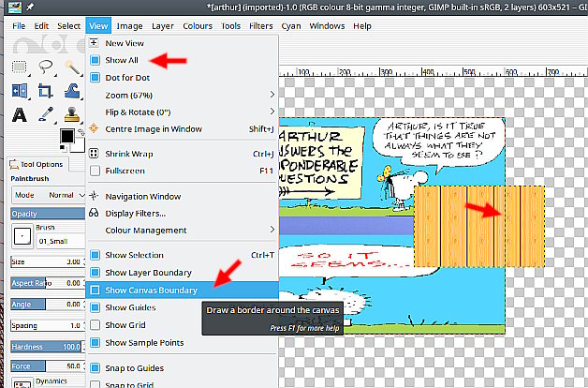Click the black foreground colour swatch
The image size is (588, 388).
click(67, 136)
